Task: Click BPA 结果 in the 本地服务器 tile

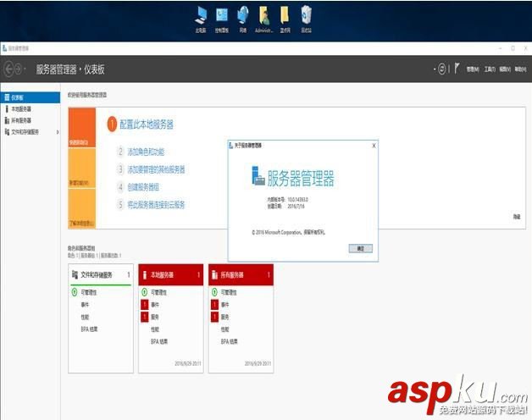Action: point(159,341)
